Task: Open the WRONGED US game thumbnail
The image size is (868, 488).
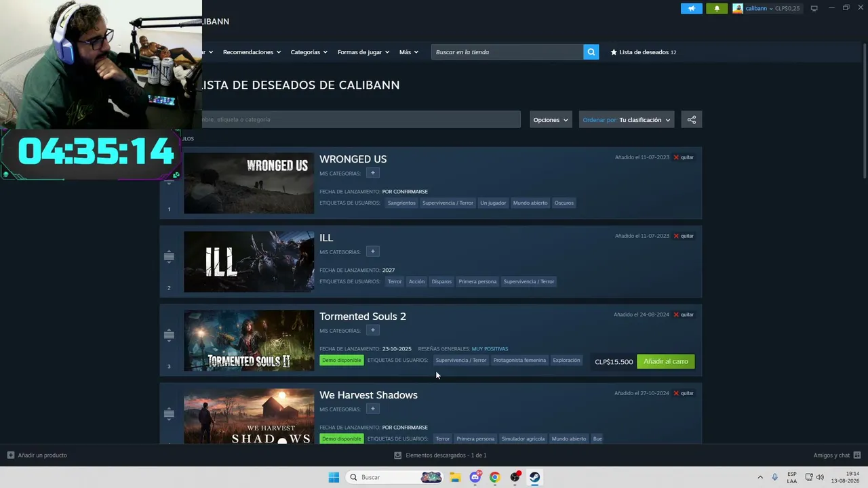Action: pos(249,183)
